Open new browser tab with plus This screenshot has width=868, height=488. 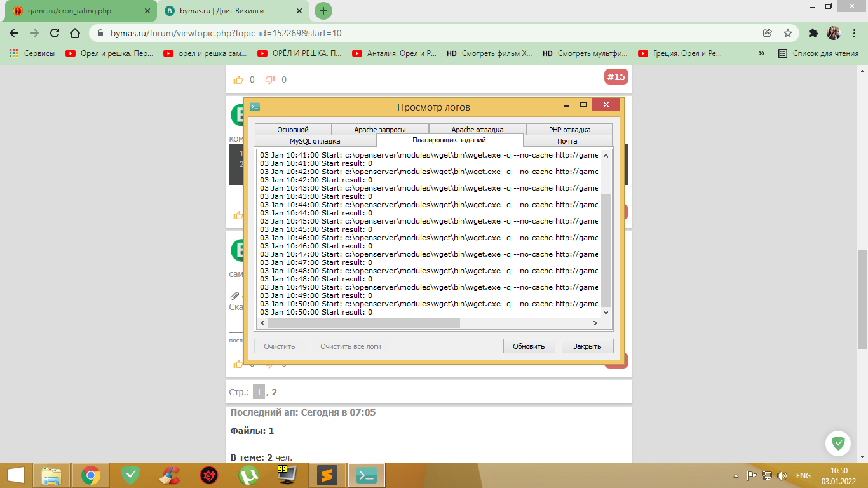(x=323, y=11)
